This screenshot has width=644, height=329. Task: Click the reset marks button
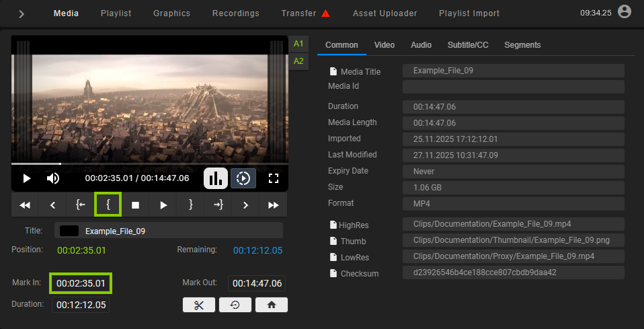(235, 305)
